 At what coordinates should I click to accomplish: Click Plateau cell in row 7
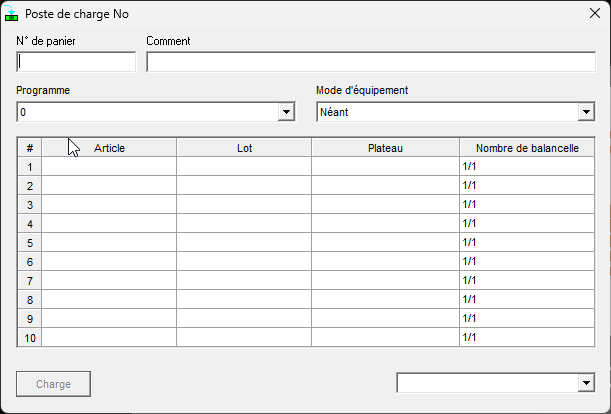coord(385,281)
